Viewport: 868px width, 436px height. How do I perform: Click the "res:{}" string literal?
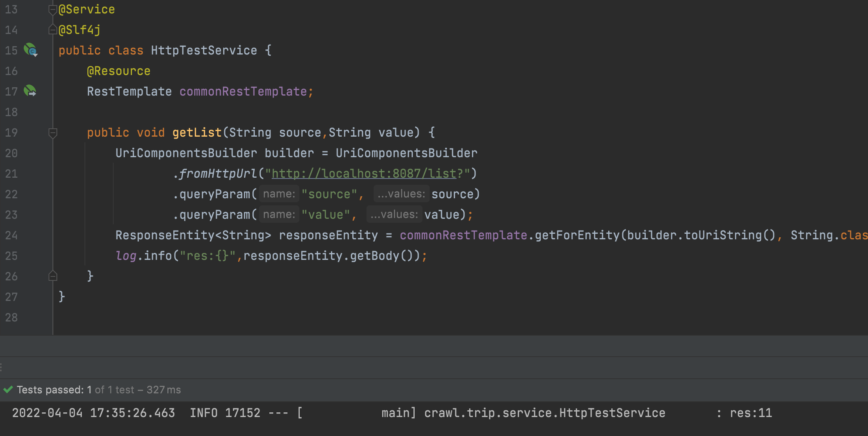tap(208, 256)
